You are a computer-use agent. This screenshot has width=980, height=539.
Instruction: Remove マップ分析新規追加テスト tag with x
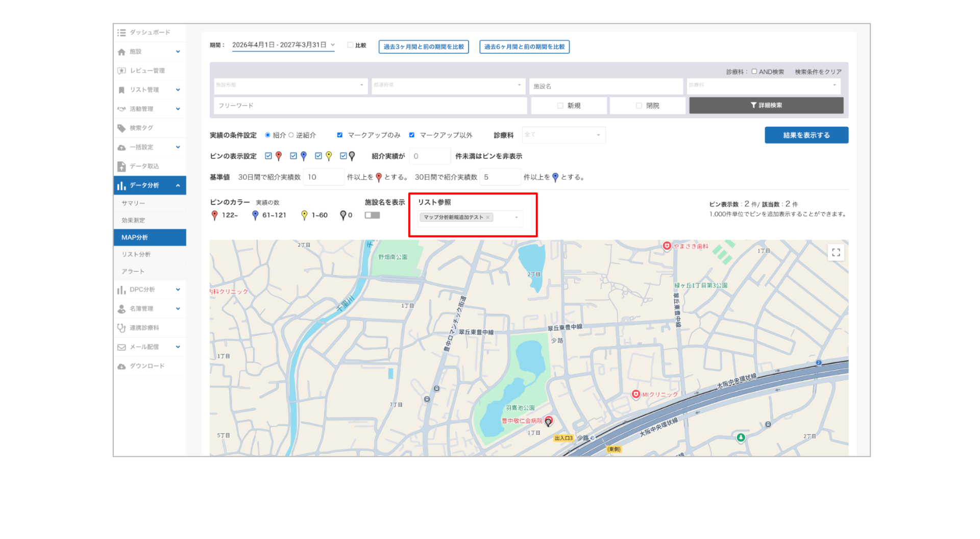pos(487,217)
